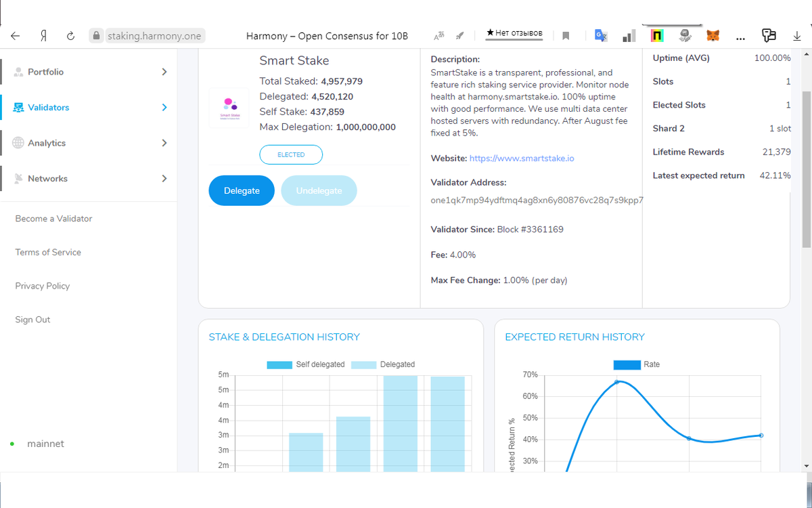812x508 pixels.
Task: Open the Portfolio section
Action: (45, 72)
